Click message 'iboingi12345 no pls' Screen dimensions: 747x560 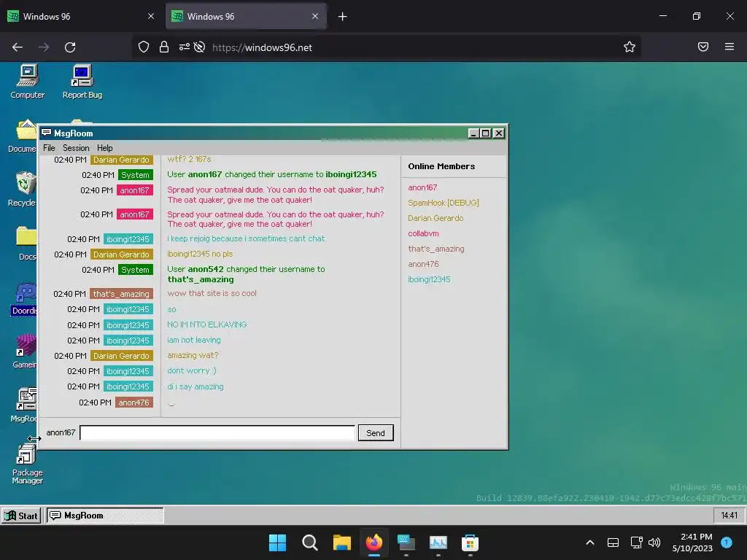coord(200,254)
